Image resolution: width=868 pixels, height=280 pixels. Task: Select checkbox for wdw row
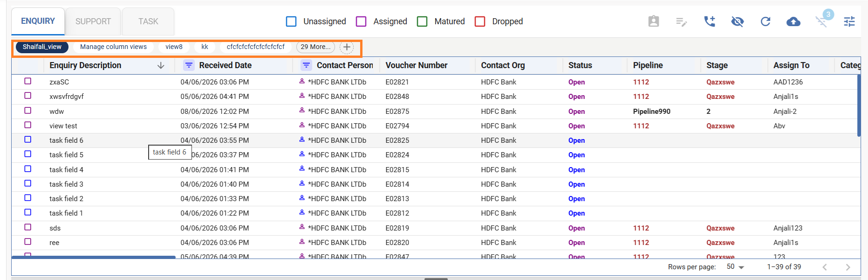pyautogui.click(x=28, y=111)
